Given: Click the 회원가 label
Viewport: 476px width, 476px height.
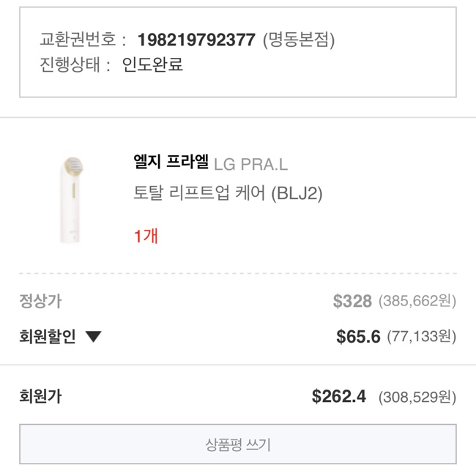Looking at the screenshot, I should click(x=41, y=396).
